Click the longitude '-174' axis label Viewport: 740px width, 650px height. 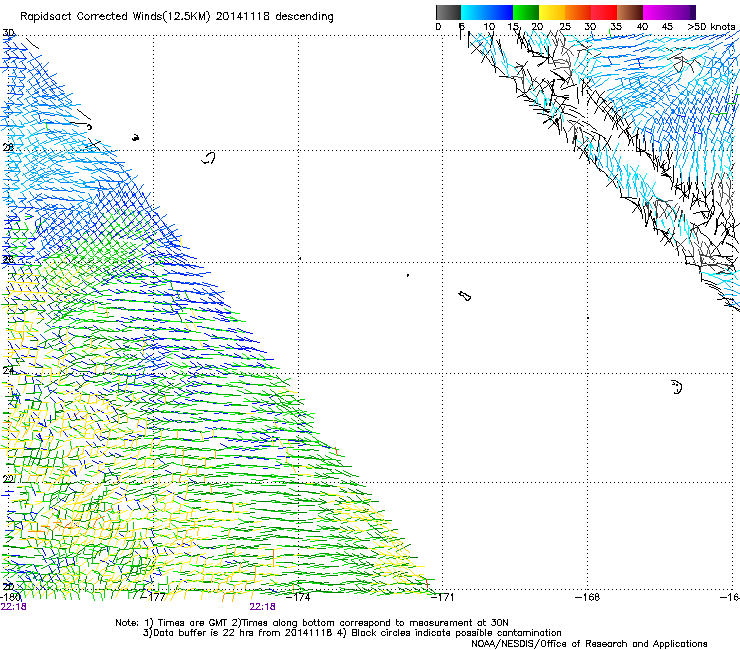pos(299,597)
